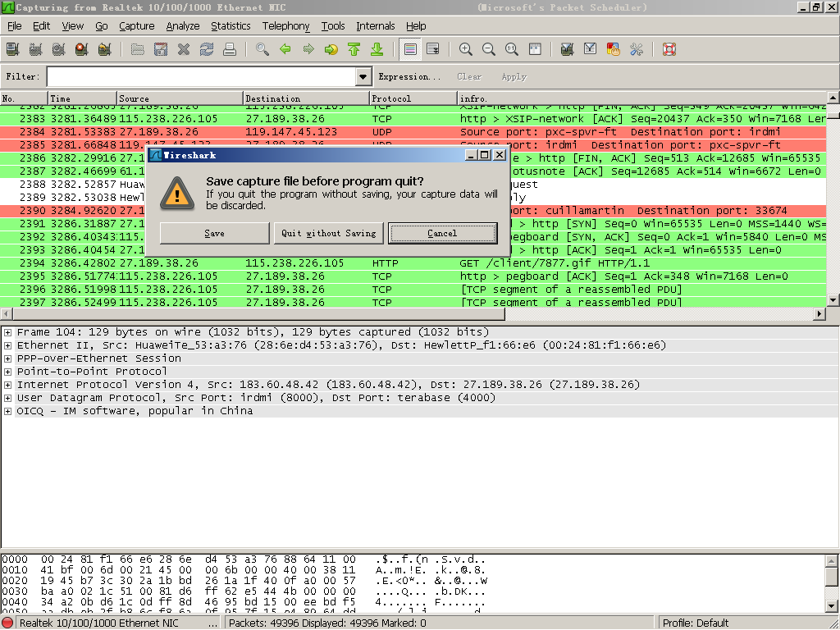Sort packets by the Destination column header
Image resolution: width=840 pixels, height=630 pixels.
(306, 98)
